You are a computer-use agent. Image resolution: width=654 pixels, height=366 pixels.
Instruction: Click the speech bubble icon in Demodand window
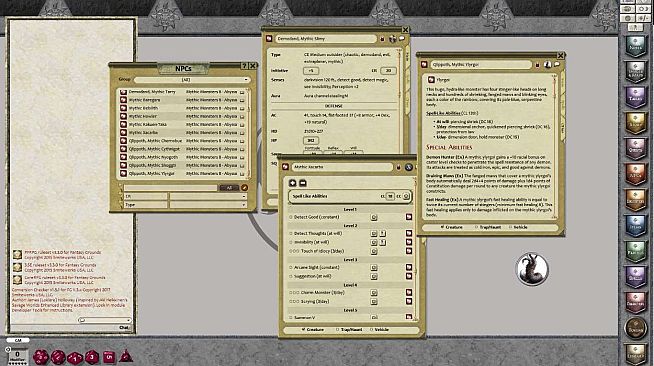click(402, 38)
